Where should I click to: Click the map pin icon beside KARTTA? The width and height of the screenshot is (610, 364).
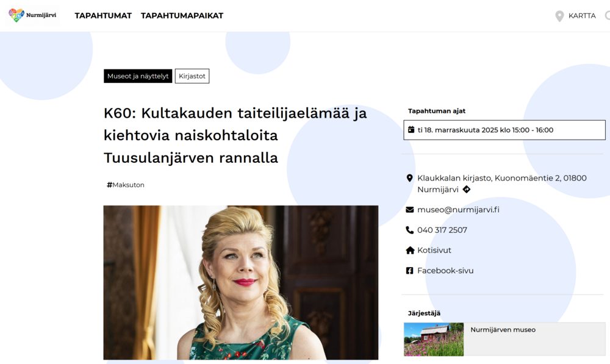[x=559, y=16]
